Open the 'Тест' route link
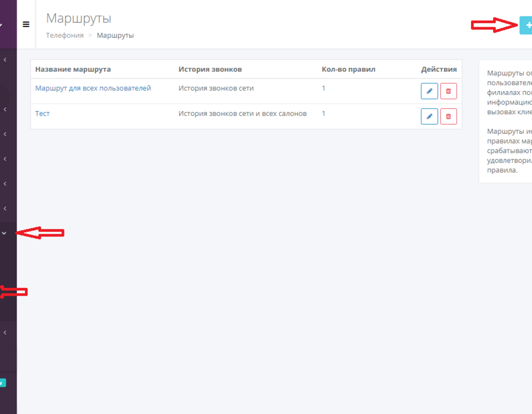532x414 pixels. pyautogui.click(x=43, y=114)
